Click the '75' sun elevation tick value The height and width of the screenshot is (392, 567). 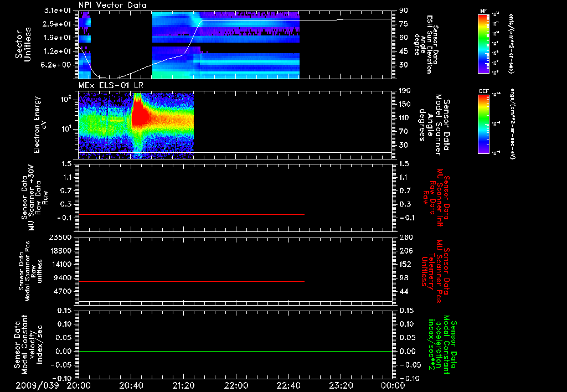pos(404,24)
